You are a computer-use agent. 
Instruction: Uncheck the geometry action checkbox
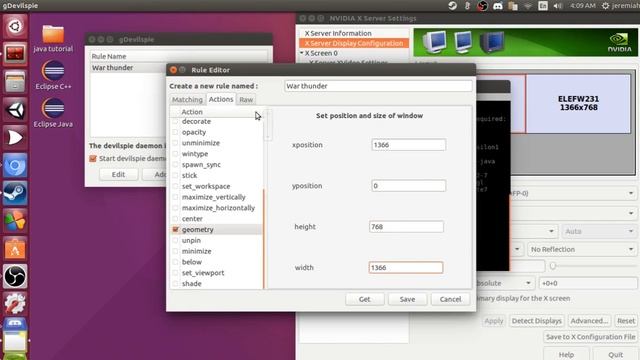[x=176, y=229]
